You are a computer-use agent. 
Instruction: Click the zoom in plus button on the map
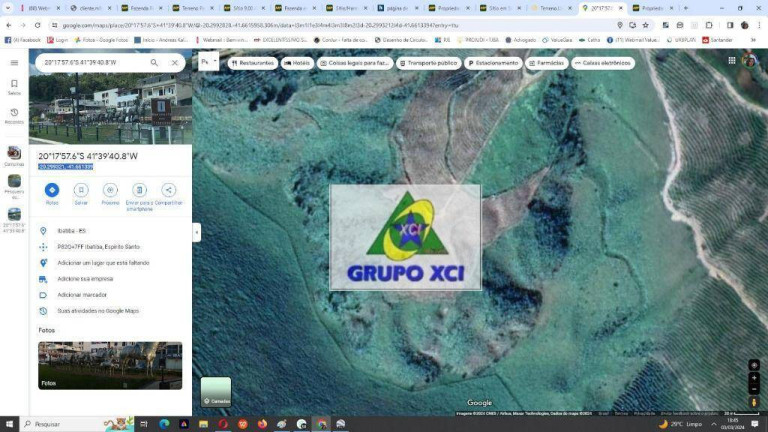pos(754,378)
